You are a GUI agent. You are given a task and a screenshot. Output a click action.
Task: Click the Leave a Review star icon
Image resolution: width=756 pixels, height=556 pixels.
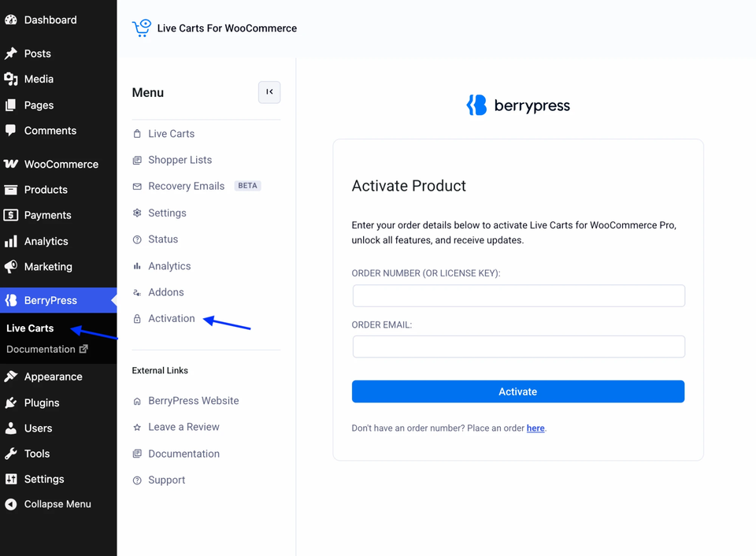(137, 428)
